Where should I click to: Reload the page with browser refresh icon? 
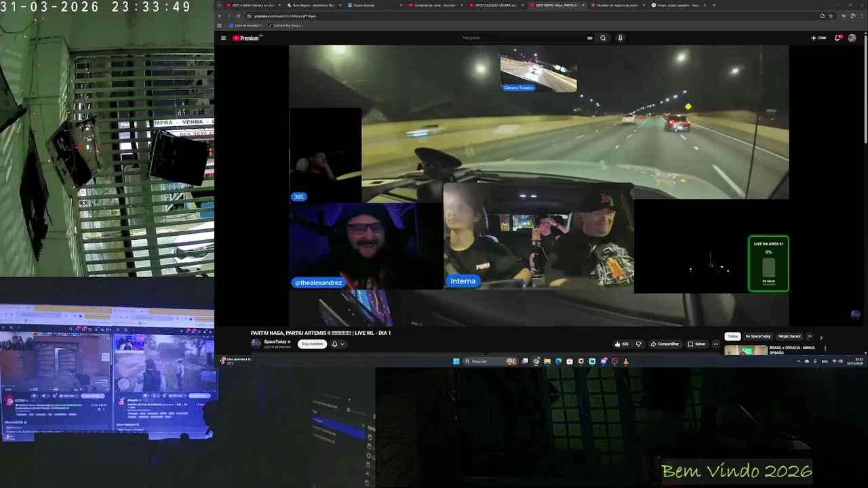pos(238,16)
